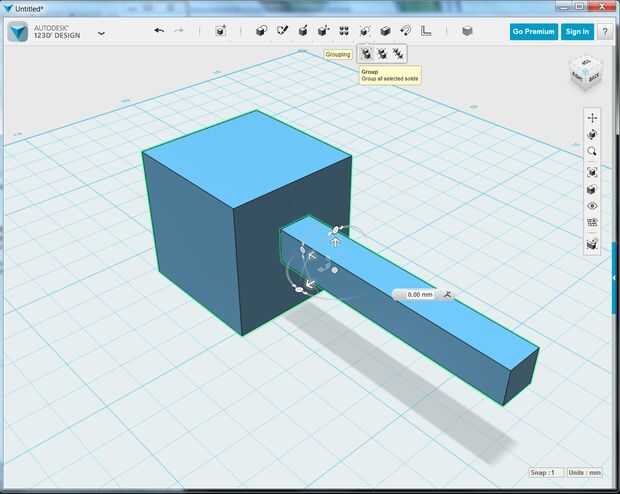
Task: Click the Go Premium button
Action: coord(533,31)
